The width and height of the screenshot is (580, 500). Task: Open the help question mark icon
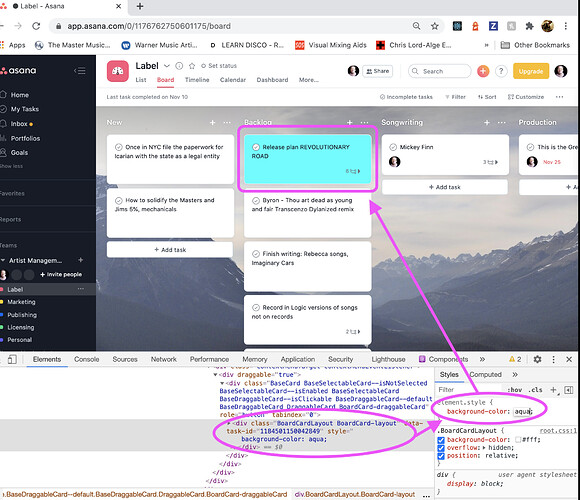(x=501, y=71)
